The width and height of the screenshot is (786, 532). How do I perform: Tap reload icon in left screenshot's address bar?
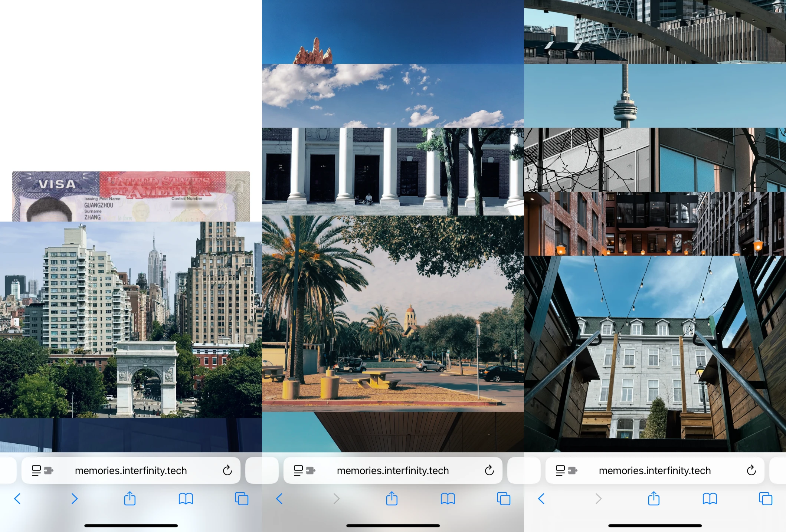pos(227,470)
